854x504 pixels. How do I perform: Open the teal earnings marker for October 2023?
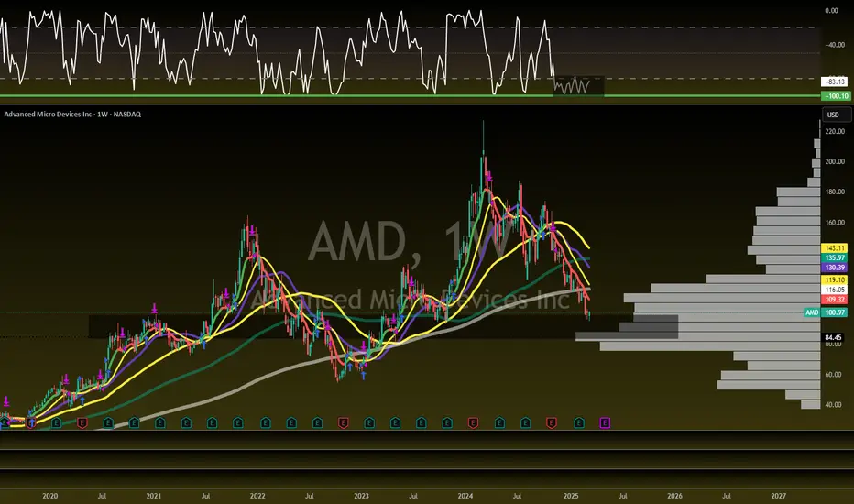[447, 422]
